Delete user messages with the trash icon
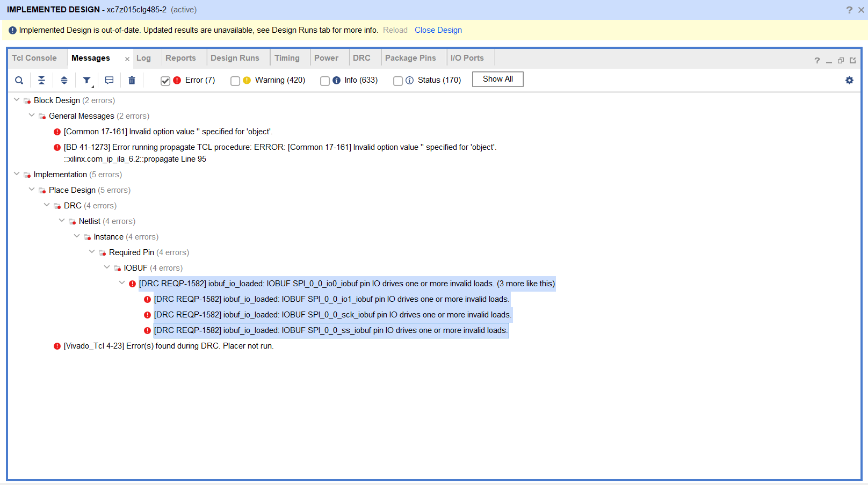Screen dimensions: 868x485 [132, 80]
